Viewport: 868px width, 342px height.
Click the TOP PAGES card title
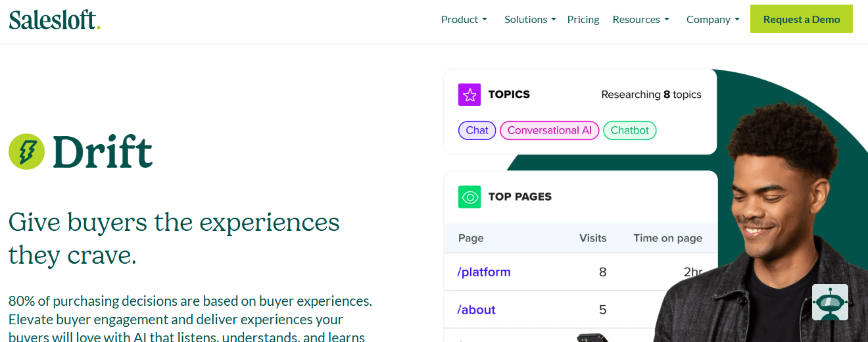[x=520, y=197]
